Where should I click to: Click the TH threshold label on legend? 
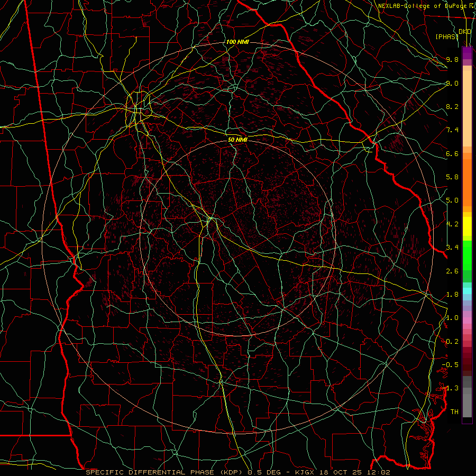(x=454, y=412)
